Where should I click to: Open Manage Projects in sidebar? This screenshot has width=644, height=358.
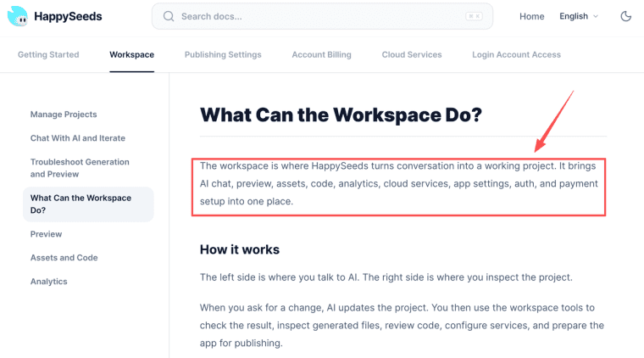point(64,115)
